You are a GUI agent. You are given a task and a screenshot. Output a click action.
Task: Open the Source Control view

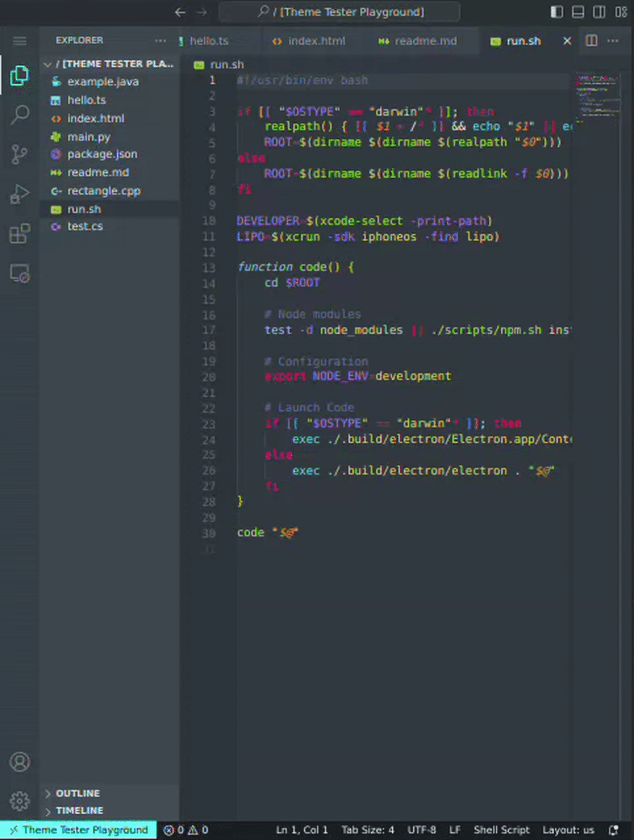[x=20, y=154]
